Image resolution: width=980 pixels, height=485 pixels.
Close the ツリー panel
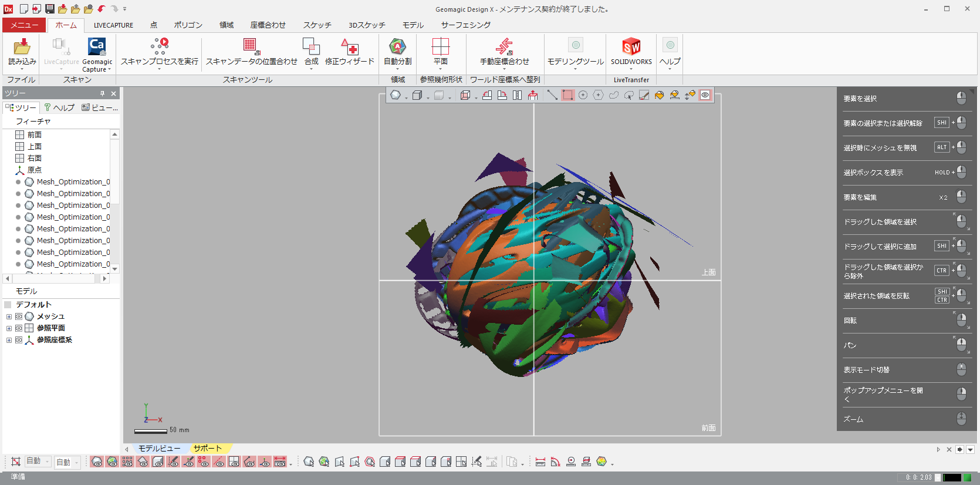click(113, 93)
